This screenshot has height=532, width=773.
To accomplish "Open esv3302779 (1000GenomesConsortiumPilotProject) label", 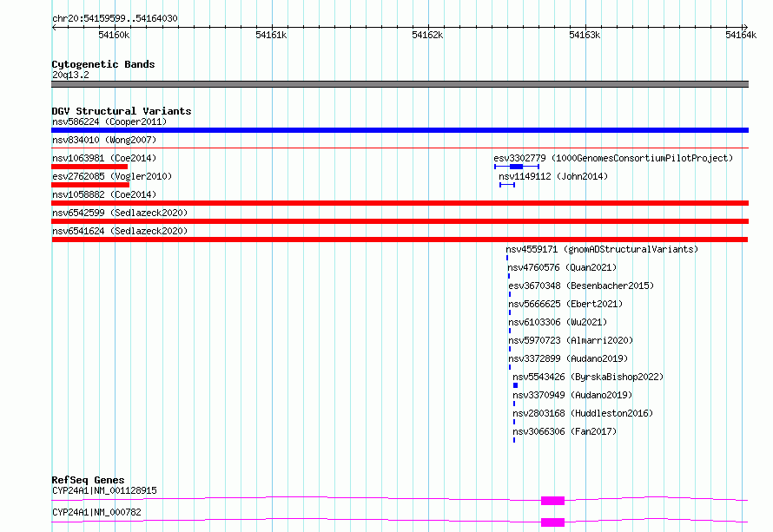I will point(613,158).
